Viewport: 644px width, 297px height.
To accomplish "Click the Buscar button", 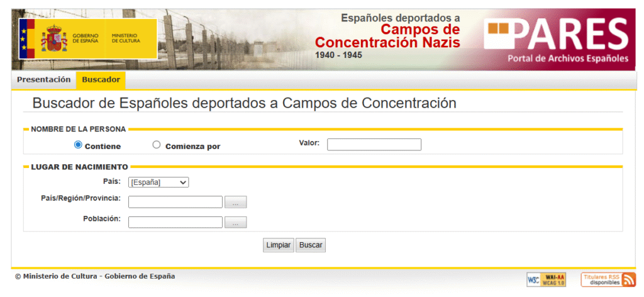I will 311,245.
